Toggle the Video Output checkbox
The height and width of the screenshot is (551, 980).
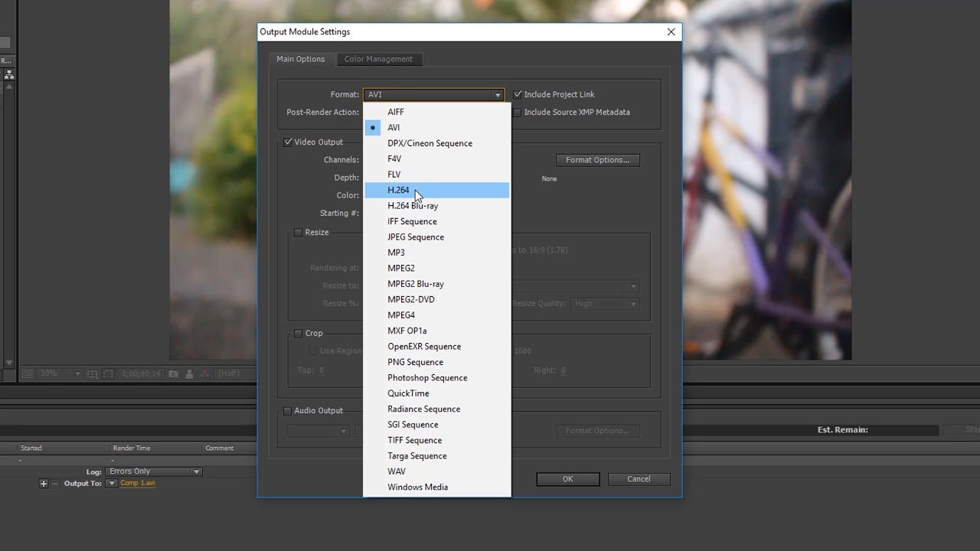click(x=288, y=142)
